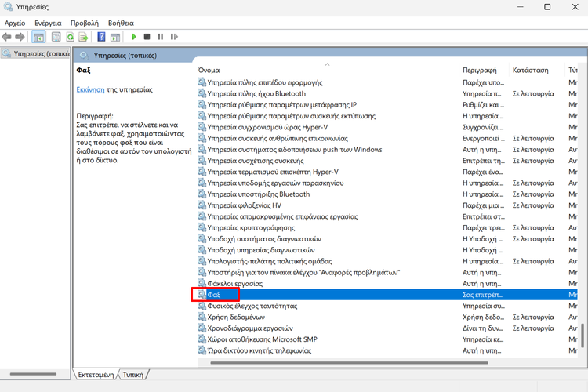Click the Stop Service square icon

point(147,37)
